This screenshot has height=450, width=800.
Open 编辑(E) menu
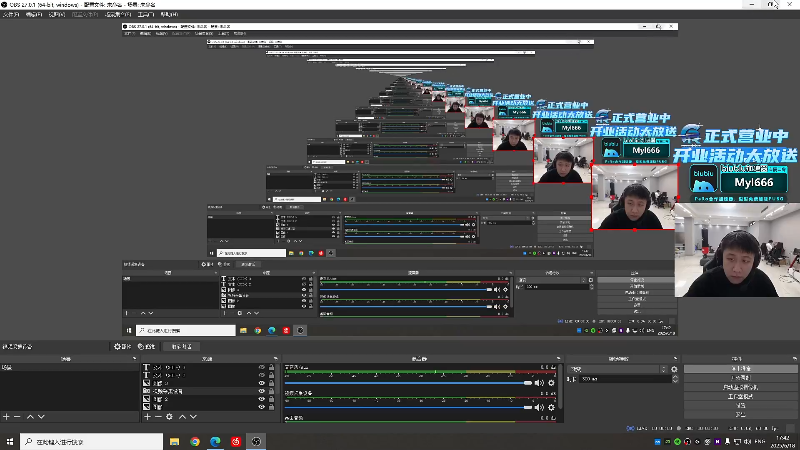click(x=34, y=14)
